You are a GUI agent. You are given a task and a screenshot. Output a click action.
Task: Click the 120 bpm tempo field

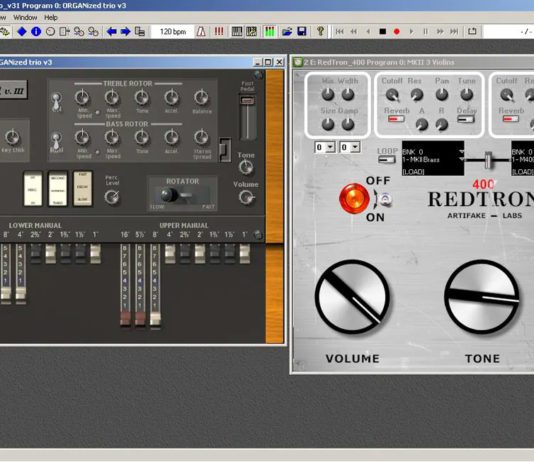click(173, 32)
